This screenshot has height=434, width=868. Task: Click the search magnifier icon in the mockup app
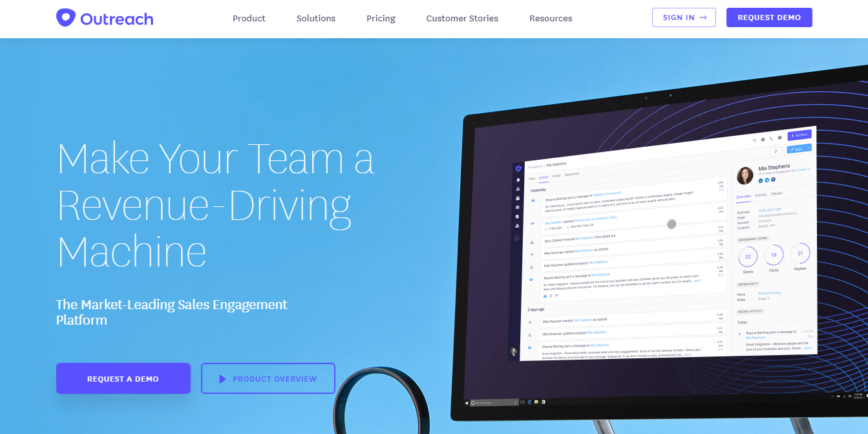[754, 140]
